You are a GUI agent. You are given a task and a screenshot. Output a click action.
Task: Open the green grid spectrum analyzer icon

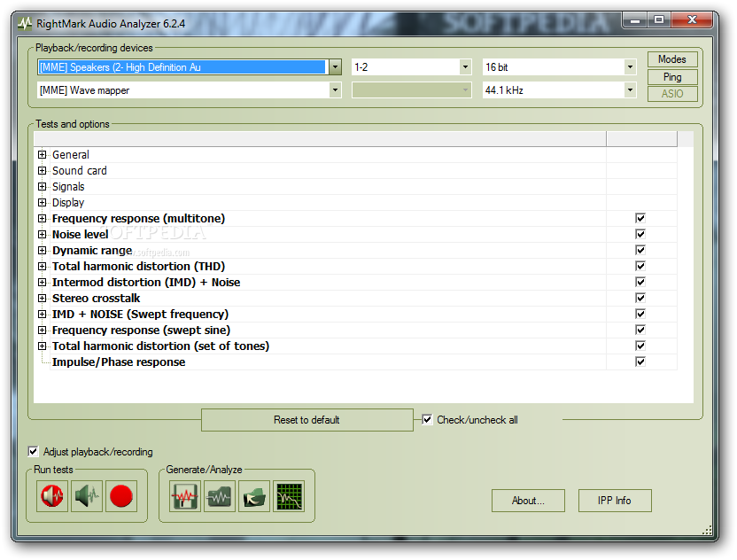coord(289,496)
